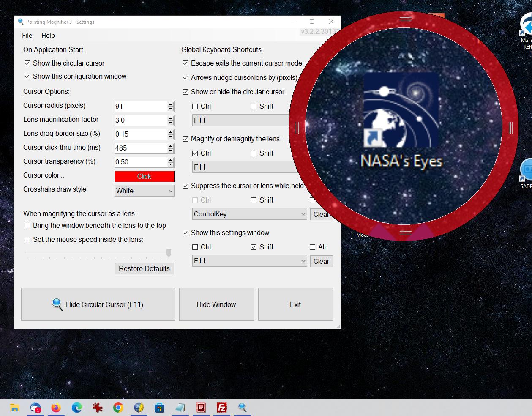Click the mouse speed slider thumb
The width and height of the screenshot is (532, 416).
(x=169, y=253)
